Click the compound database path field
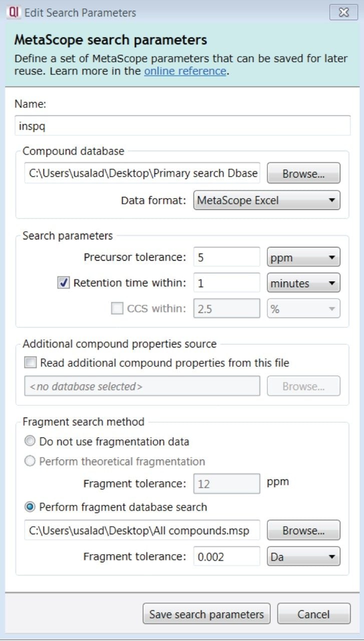 pyautogui.click(x=142, y=173)
